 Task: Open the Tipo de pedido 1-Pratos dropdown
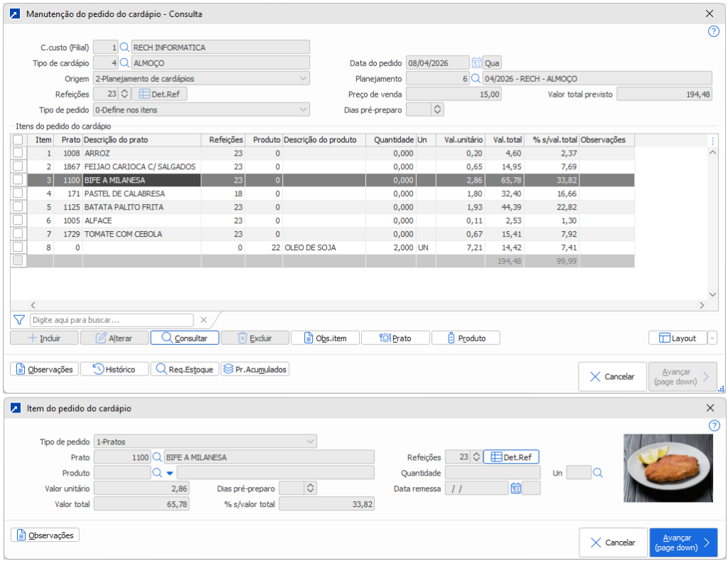[x=310, y=441]
